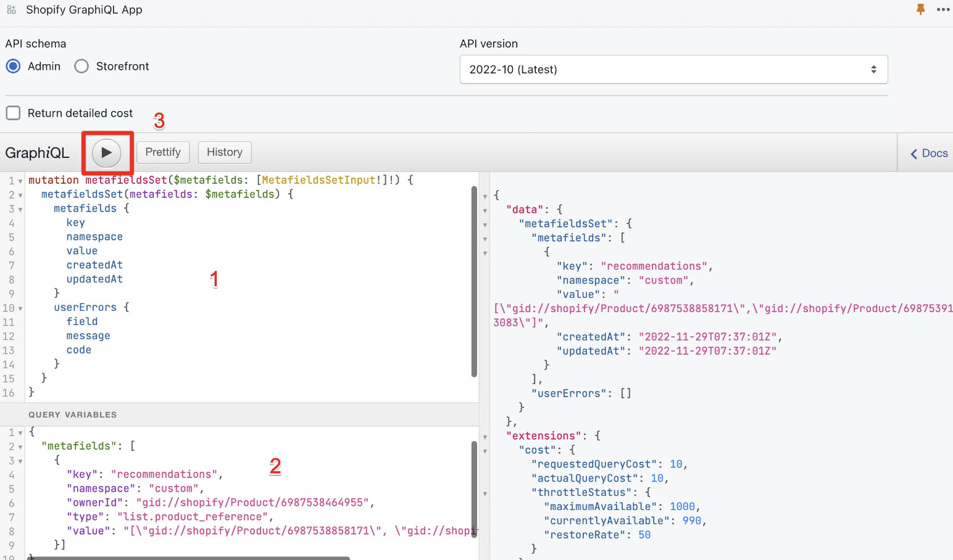This screenshot has width=953, height=560.
Task: Click the API version label
Action: click(x=489, y=44)
